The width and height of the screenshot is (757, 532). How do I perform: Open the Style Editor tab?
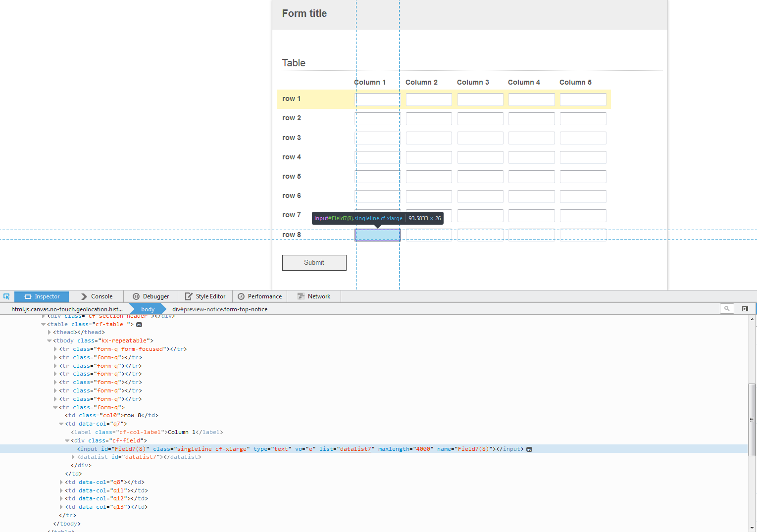[205, 296]
